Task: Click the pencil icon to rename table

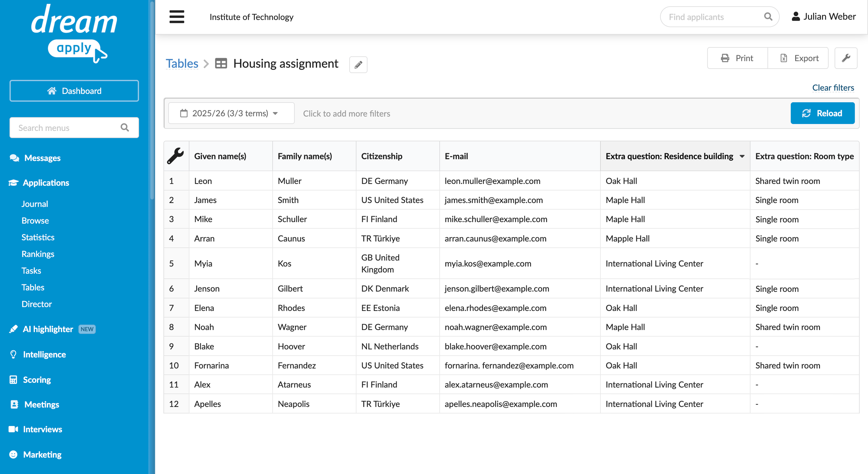Action: (x=358, y=64)
